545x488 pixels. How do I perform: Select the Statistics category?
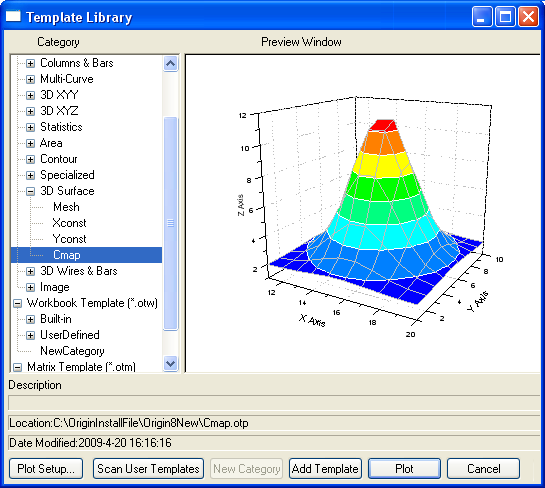[61, 127]
